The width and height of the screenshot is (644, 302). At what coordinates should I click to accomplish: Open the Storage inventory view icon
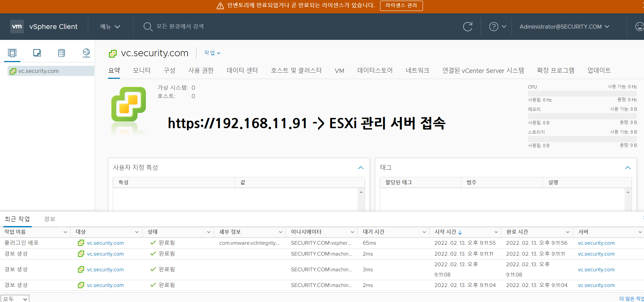(x=62, y=53)
